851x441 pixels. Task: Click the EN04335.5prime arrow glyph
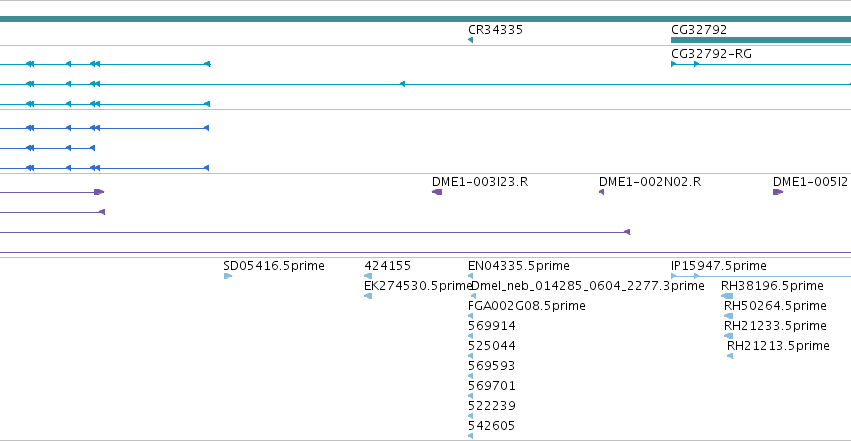coord(471,276)
